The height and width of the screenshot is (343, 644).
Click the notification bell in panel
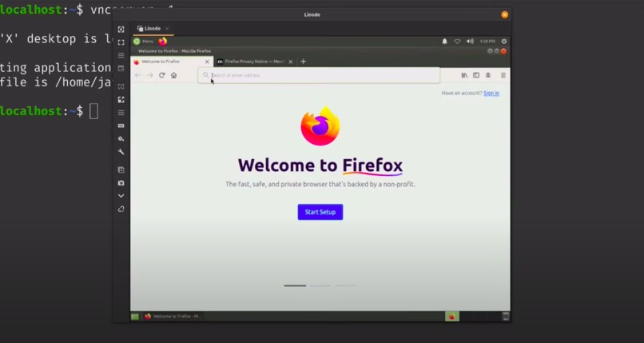pyautogui.click(x=444, y=41)
